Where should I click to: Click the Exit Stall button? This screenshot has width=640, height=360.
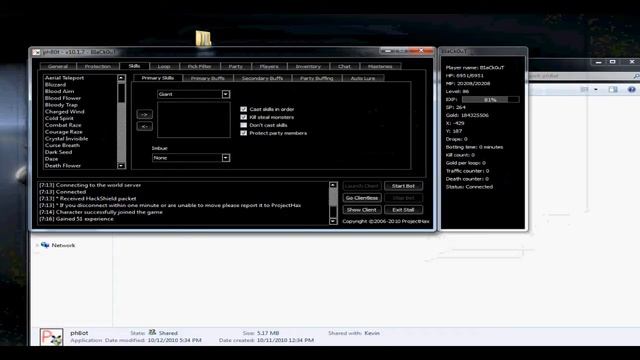point(403,210)
